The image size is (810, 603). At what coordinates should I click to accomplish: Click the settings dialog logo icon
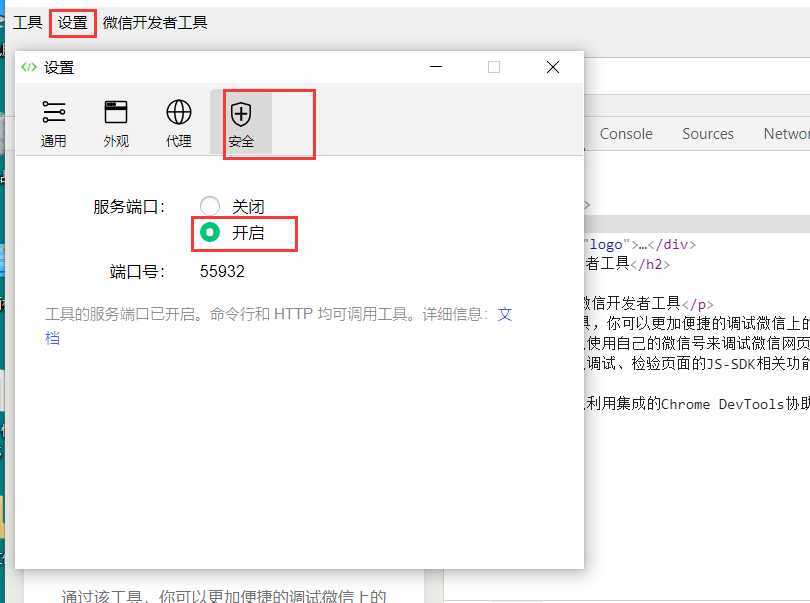(x=29, y=67)
